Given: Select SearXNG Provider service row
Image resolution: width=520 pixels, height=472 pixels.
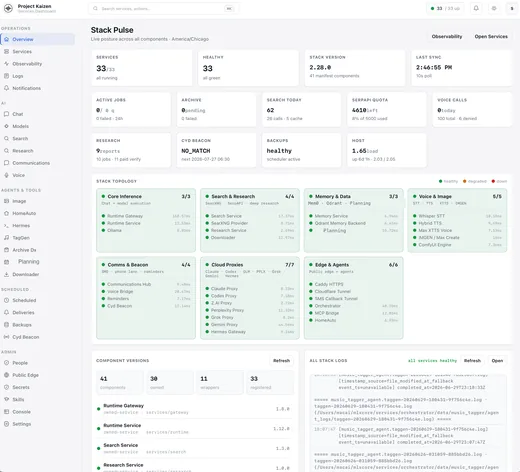Looking at the screenshot, I should click(250, 223).
